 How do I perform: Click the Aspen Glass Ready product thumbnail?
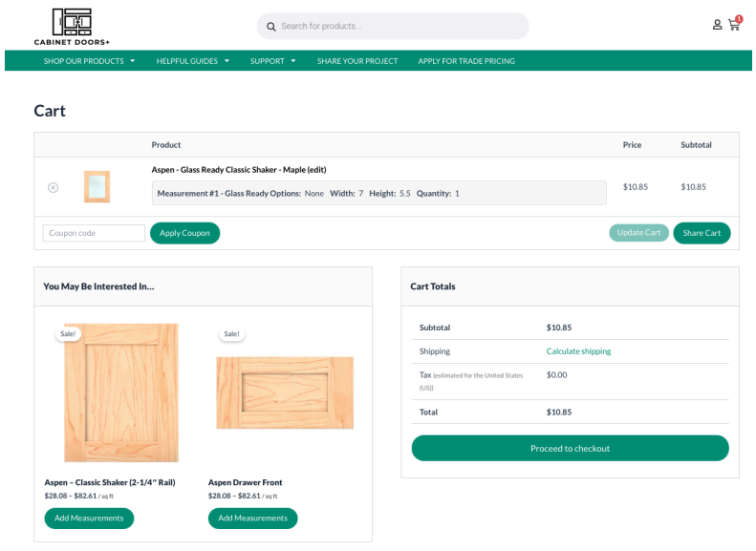(x=97, y=186)
